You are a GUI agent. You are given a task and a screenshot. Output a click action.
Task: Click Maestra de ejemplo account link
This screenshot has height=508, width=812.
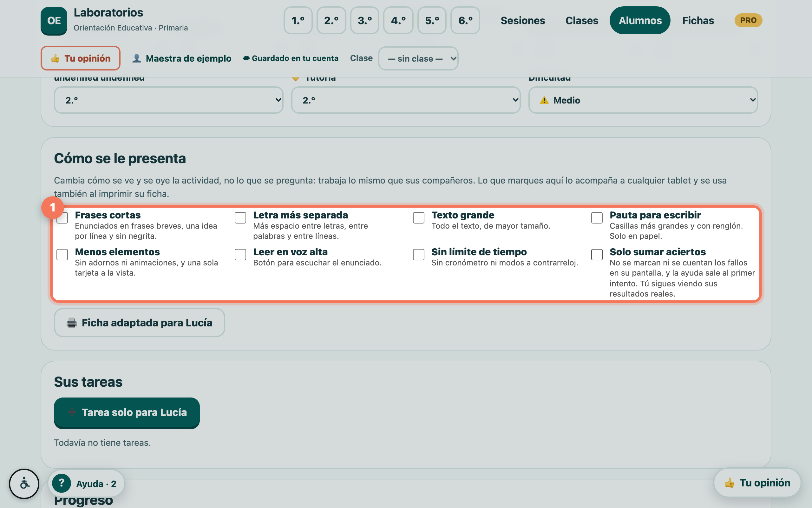(x=182, y=58)
